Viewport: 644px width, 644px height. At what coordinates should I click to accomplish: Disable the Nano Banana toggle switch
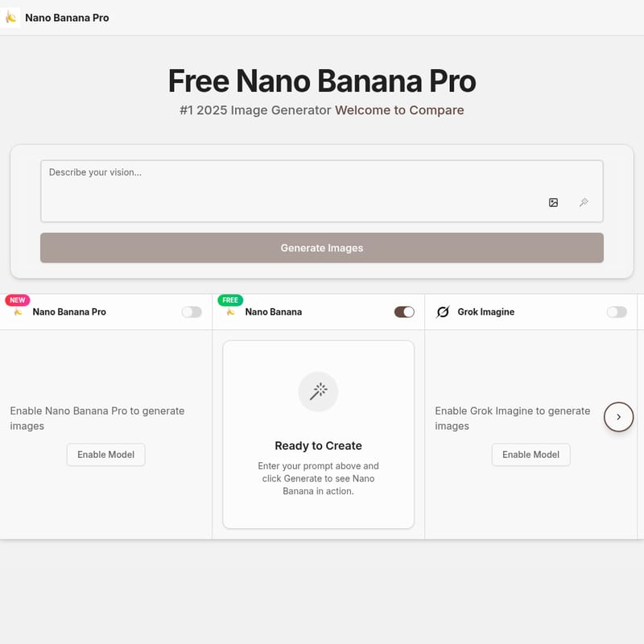pos(402,312)
